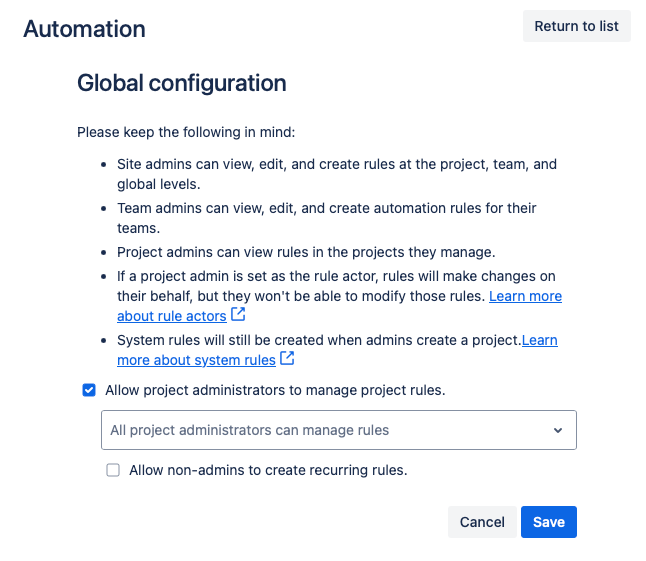This screenshot has width=646, height=561.
Task: Click the Automation page title
Action: [x=84, y=29]
